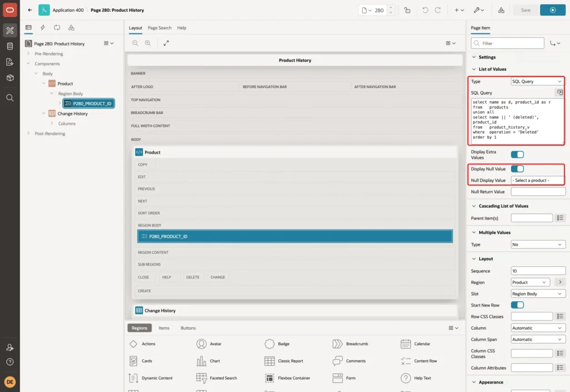This screenshot has height=392, width=570.
Task: Go to Region with arrow button
Action: point(560,282)
